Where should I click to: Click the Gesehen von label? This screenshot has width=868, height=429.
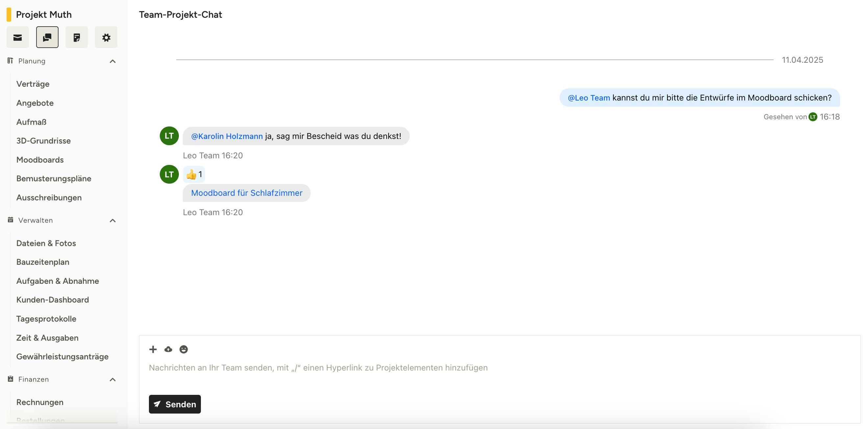point(785,117)
